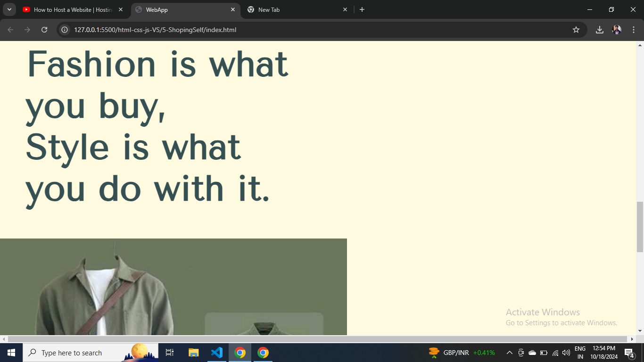Open Task View on taskbar
The height and width of the screenshot is (362, 644).
170,353
